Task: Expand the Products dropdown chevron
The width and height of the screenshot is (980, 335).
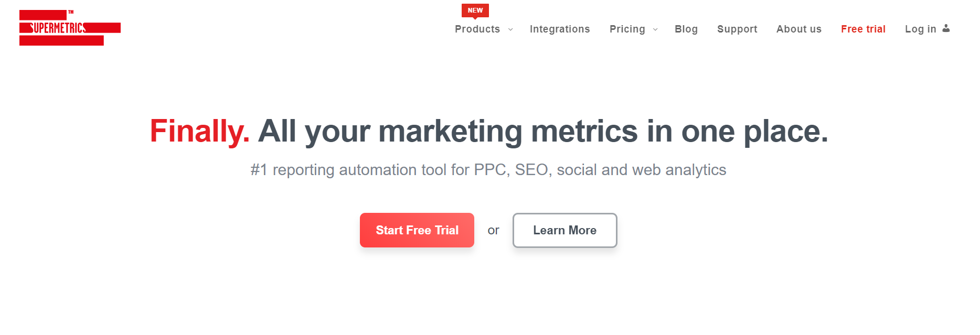Action: point(510,30)
